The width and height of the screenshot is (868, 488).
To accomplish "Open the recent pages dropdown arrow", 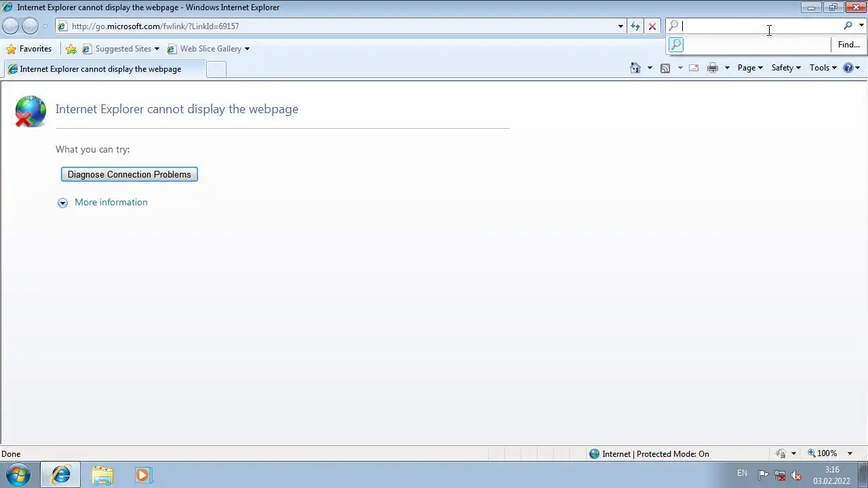I will [45, 26].
